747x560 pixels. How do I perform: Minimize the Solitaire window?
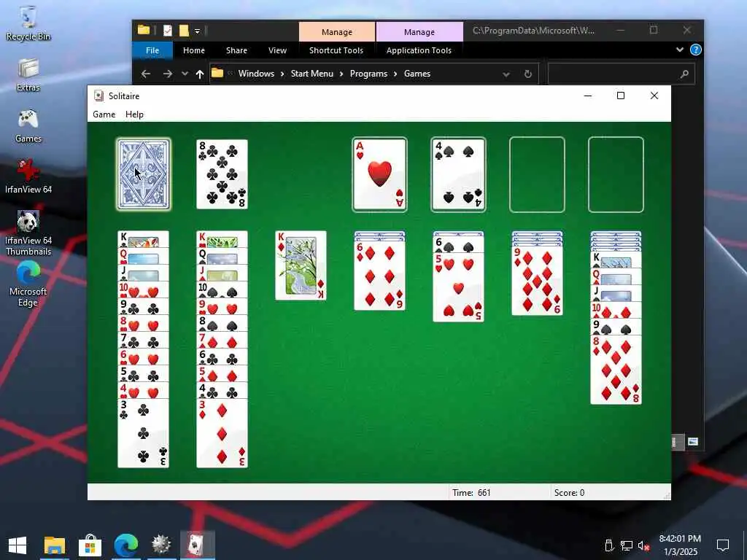point(588,96)
